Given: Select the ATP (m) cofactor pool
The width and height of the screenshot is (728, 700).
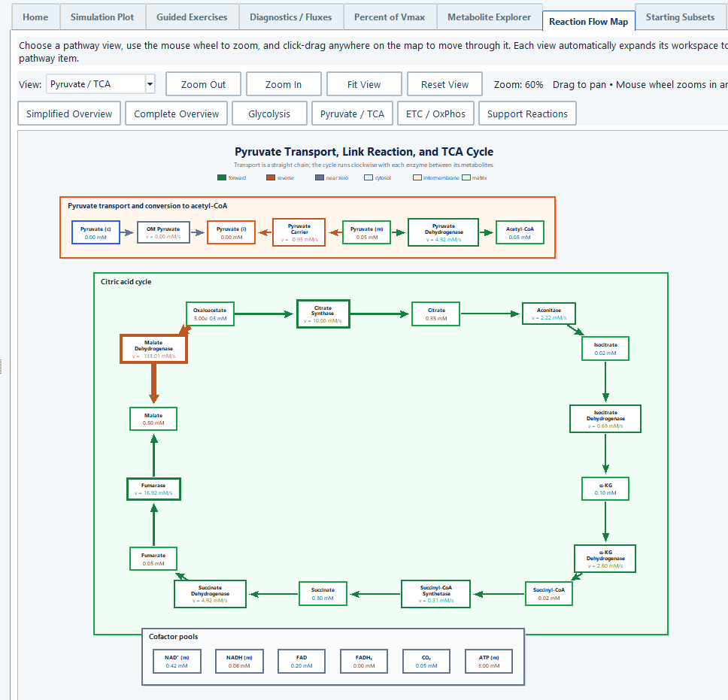Looking at the screenshot, I should pos(489,661).
